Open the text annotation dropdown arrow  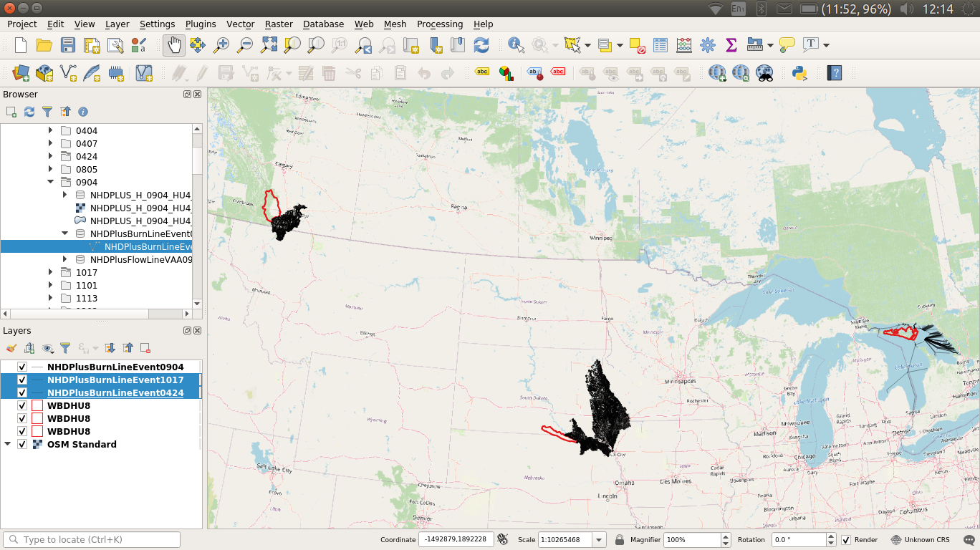pyautogui.click(x=826, y=45)
